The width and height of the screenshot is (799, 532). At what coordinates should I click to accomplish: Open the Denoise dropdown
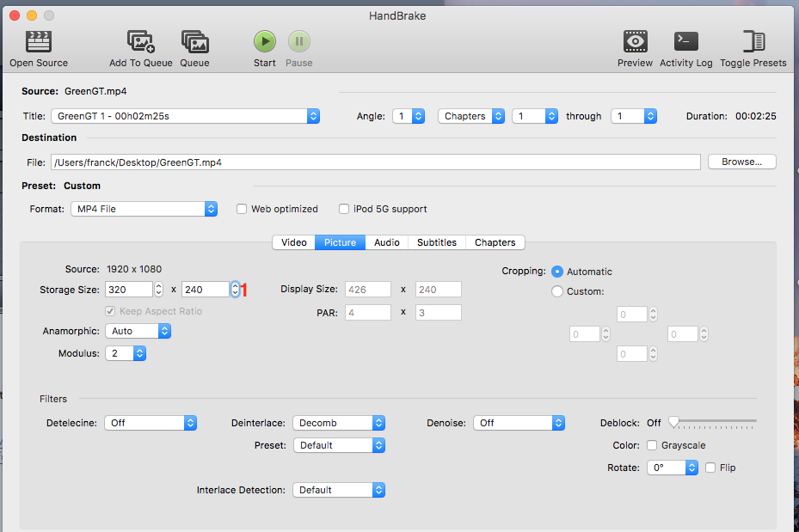point(519,423)
